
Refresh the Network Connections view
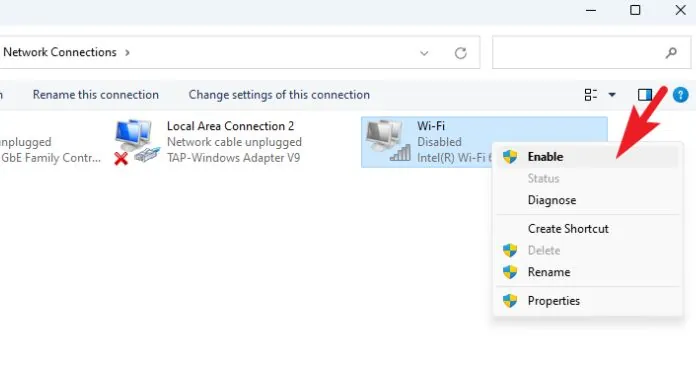[460, 53]
